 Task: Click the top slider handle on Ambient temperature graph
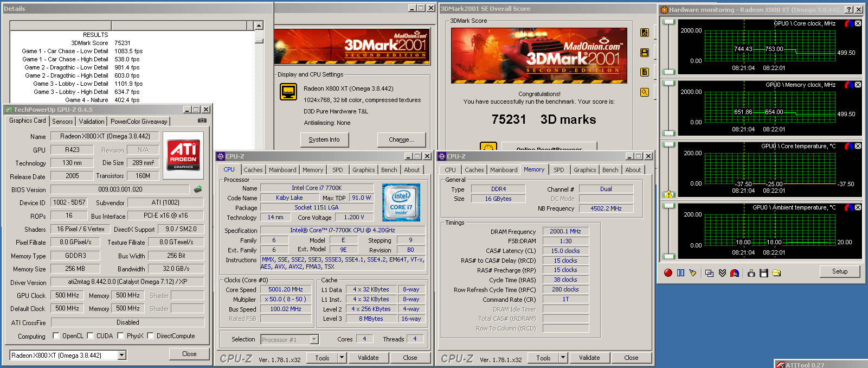[669, 206]
